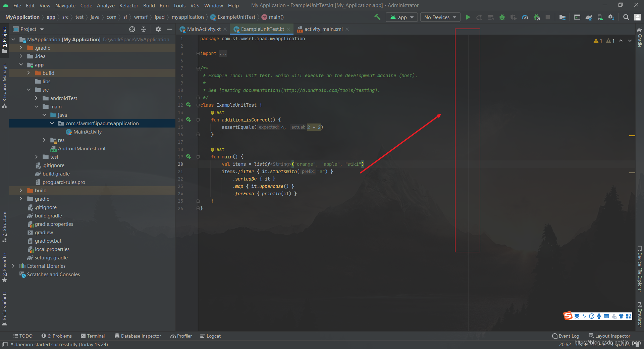Image resolution: width=644 pixels, height=349 pixels.
Task: Go to previous highlighted problem up arrow
Action: 621,41
